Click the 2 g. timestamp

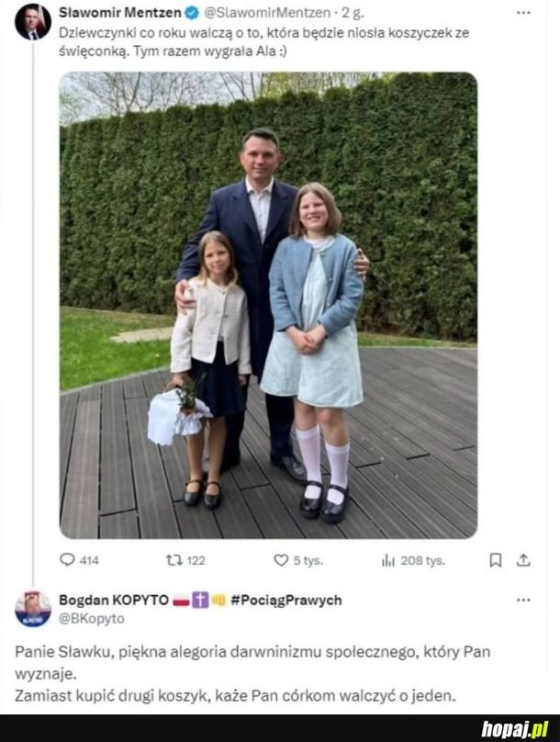[353, 13]
